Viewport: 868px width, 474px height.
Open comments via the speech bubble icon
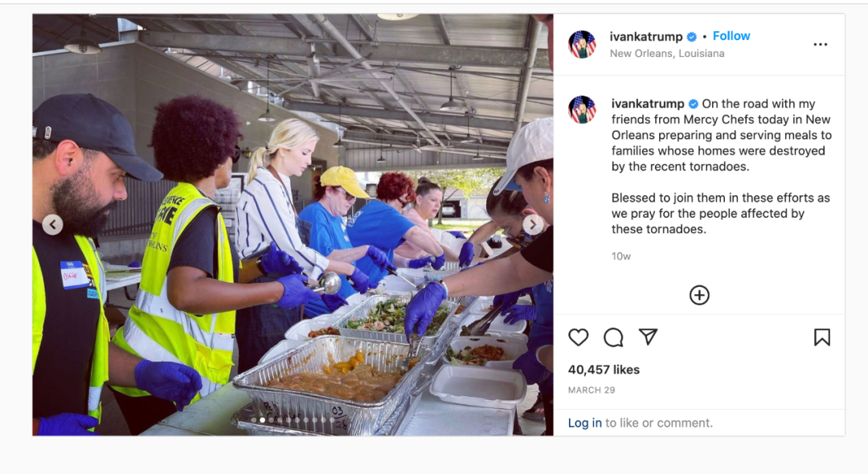tap(613, 337)
